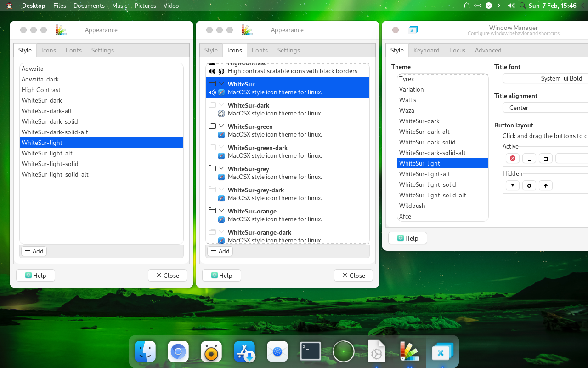Click the magnifier search icon in top panel
This screenshot has width=588, height=368.
click(x=522, y=6)
